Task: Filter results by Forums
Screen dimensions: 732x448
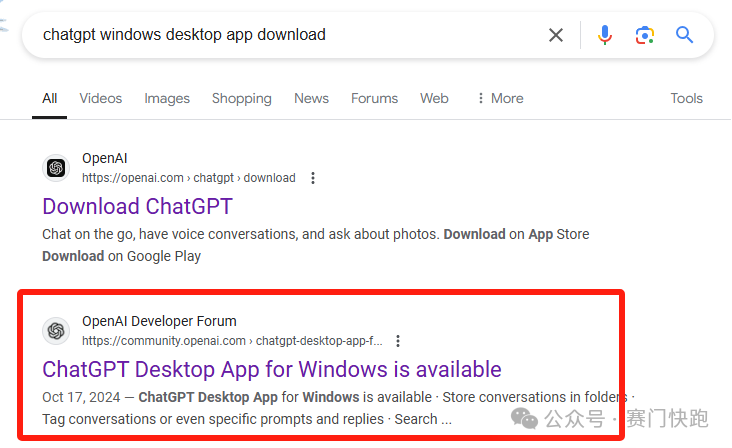Action: 374,98
